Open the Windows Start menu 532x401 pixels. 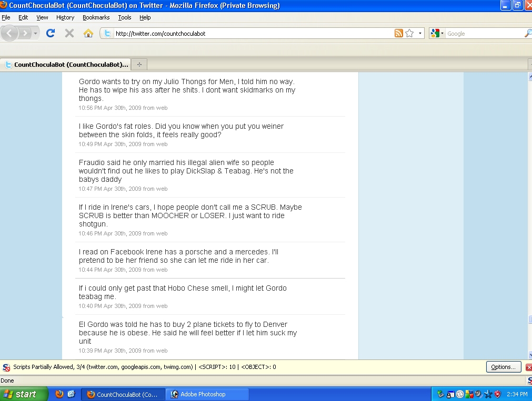(21, 394)
